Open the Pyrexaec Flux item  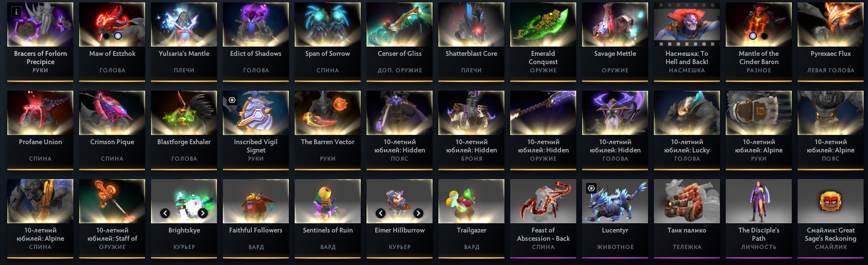click(831, 42)
